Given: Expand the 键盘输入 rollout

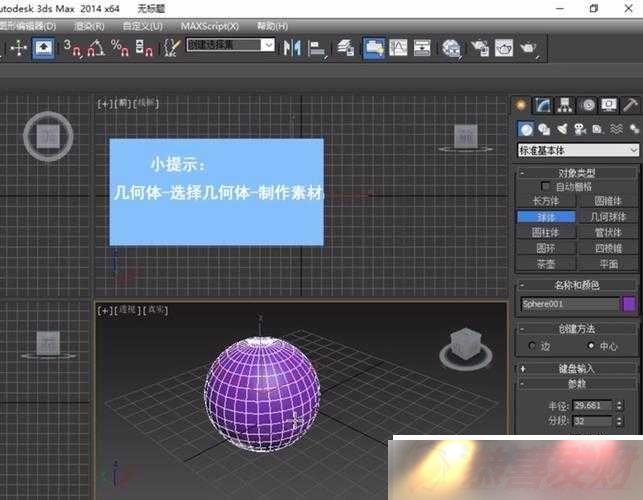Looking at the screenshot, I should pos(576,369).
